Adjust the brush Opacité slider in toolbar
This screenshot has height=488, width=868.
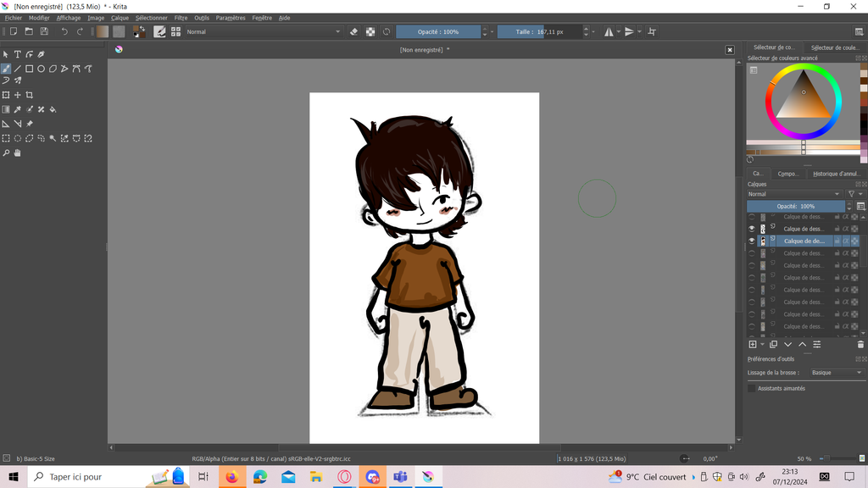(x=438, y=31)
